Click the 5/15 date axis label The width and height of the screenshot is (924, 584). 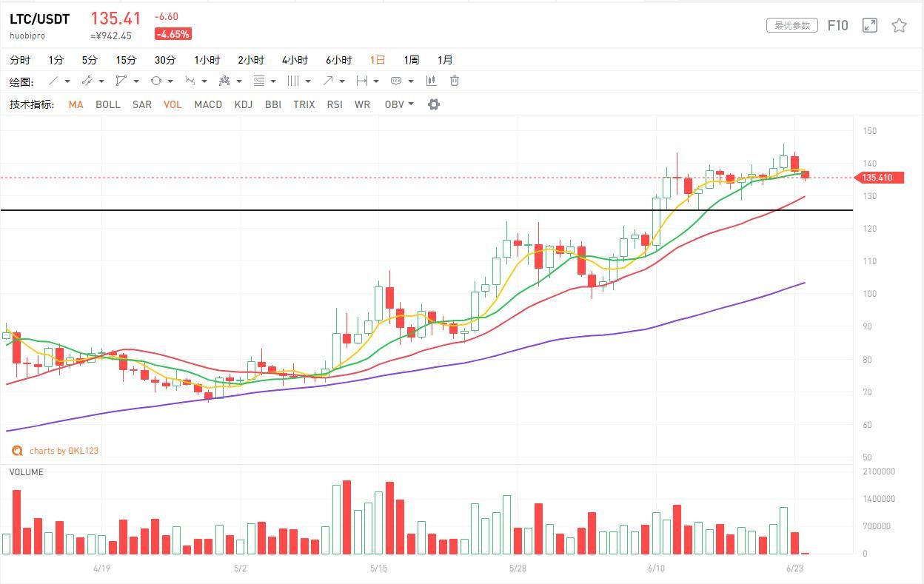(x=378, y=568)
